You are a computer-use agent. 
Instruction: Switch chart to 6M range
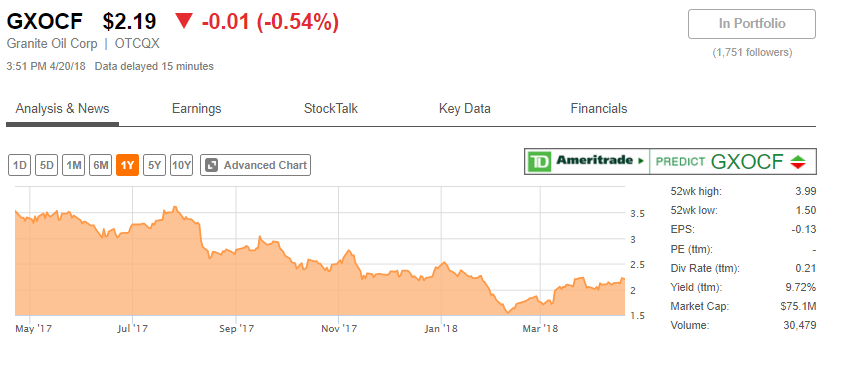click(x=101, y=165)
